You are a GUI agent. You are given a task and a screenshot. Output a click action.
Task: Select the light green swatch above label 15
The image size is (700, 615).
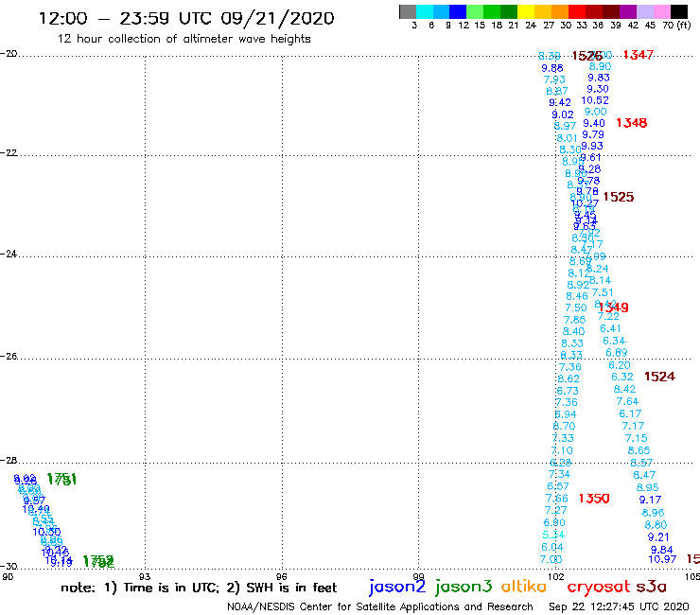pos(475,11)
